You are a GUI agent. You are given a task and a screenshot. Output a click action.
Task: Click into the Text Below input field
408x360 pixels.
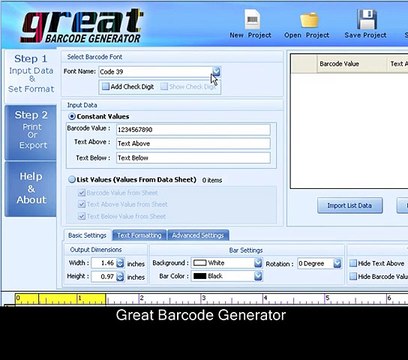(x=193, y=158)
